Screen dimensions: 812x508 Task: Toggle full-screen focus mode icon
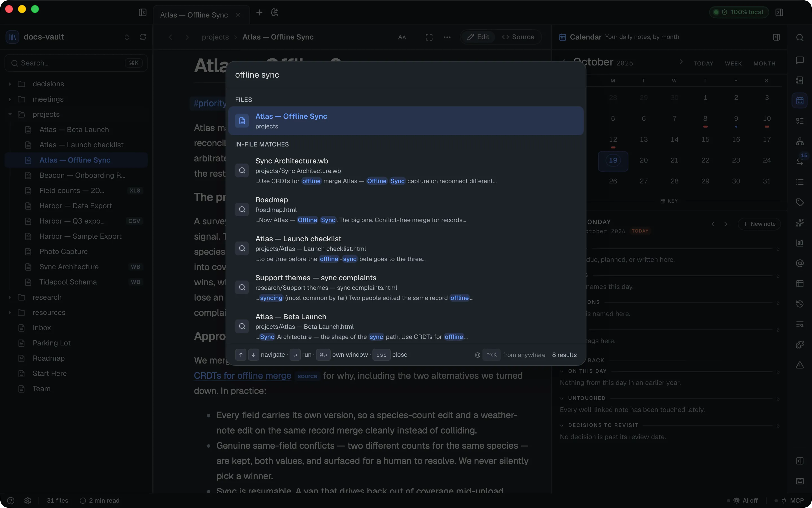coord(429,37)
